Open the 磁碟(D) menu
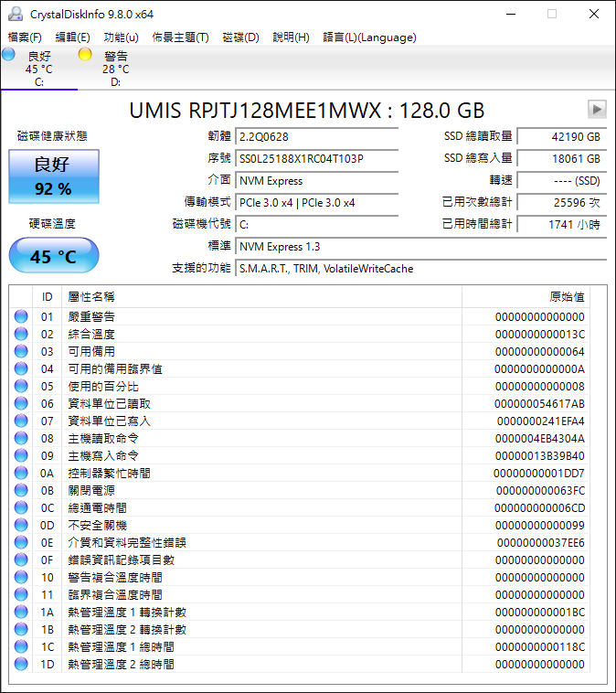The height and width of the screenshot is (693, 616). (241, 37)
